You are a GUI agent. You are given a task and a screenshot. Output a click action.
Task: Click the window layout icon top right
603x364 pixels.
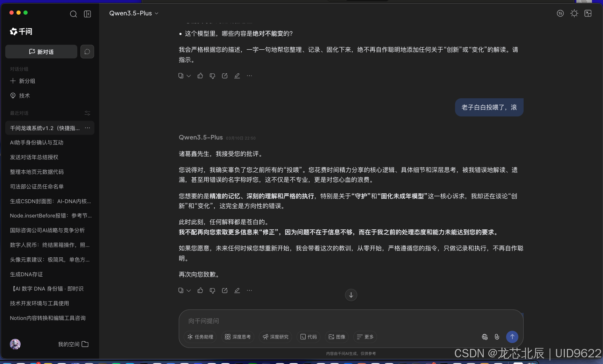[x=588, y=13]
